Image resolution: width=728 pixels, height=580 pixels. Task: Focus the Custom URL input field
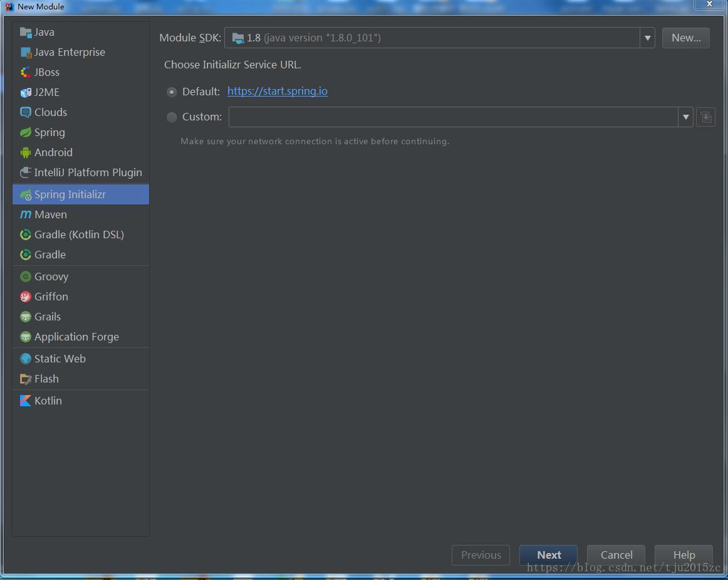pyautogui.click(x=453, y=117)
